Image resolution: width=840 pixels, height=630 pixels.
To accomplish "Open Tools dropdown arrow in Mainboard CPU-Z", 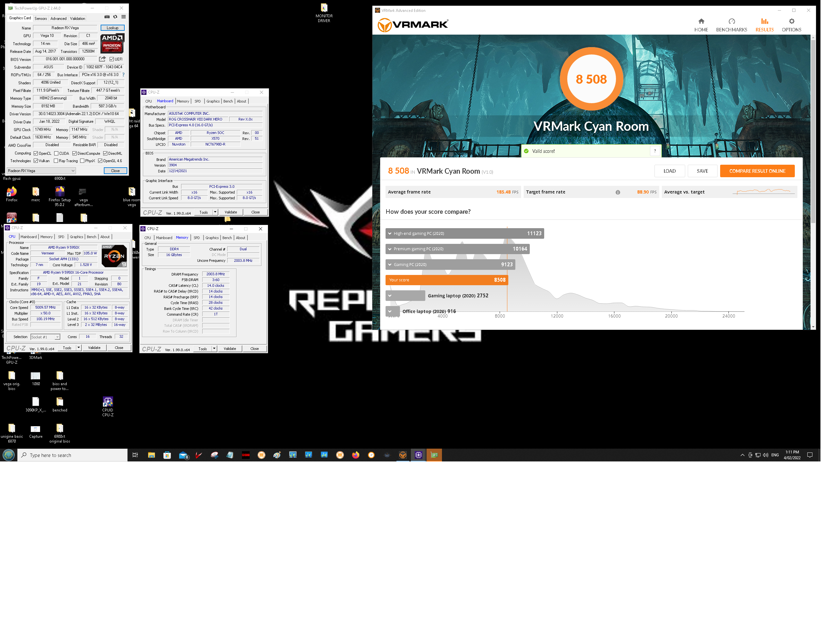I will point(215,212).
